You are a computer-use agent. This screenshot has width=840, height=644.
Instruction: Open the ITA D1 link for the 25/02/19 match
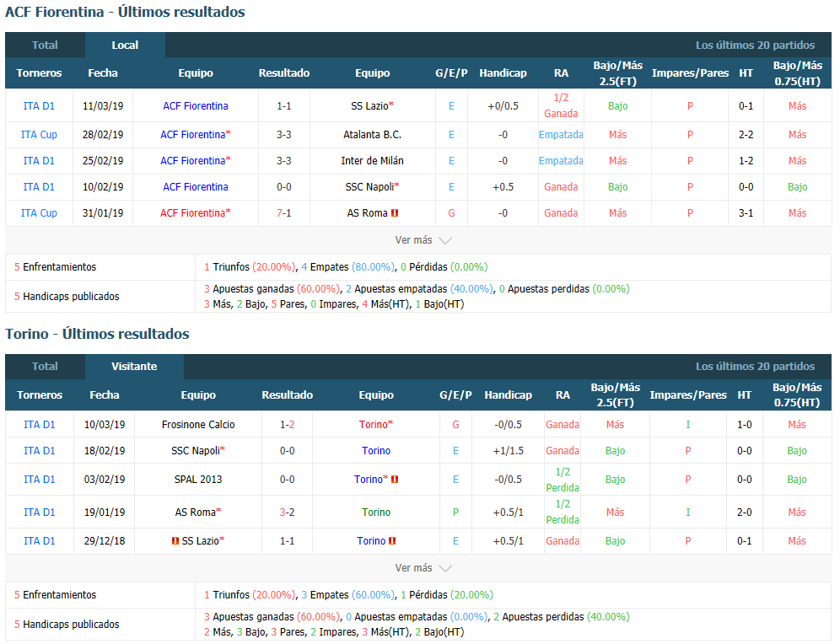[x=39, y=161]
